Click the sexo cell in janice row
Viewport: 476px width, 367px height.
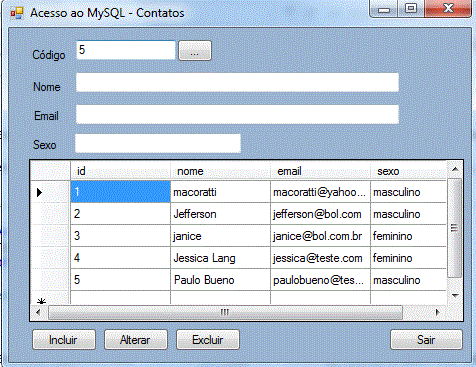pyautogui.click(x=408, y=236)
